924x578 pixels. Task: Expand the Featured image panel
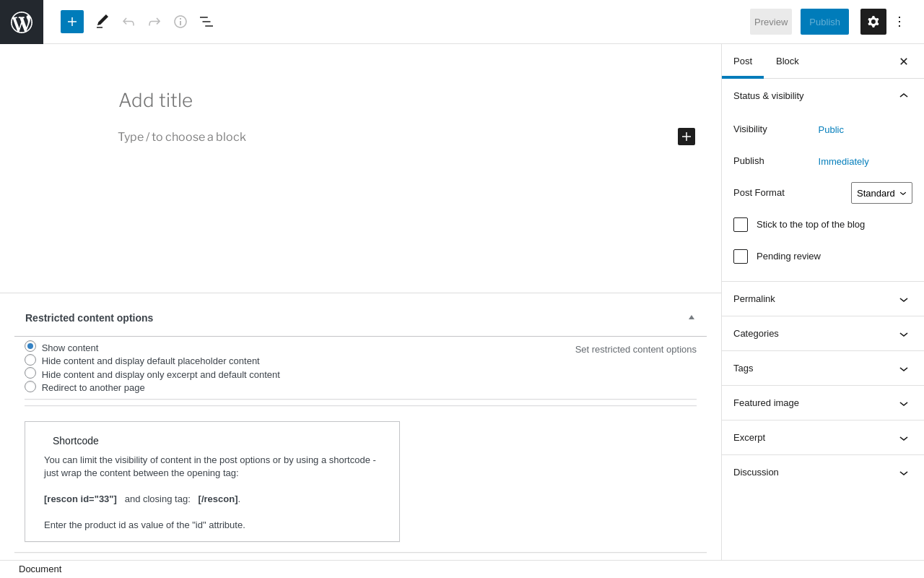[822, 403]
